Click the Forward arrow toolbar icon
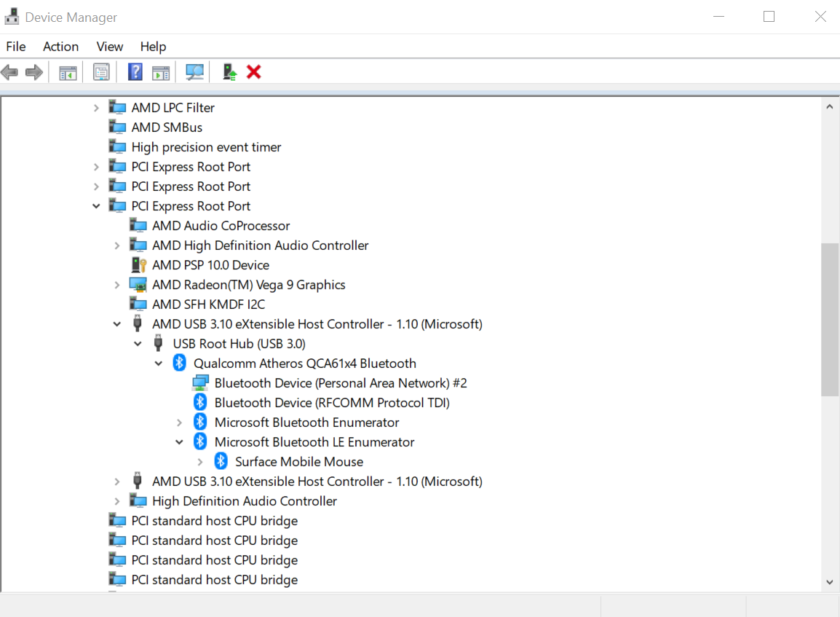 (34, 72)
